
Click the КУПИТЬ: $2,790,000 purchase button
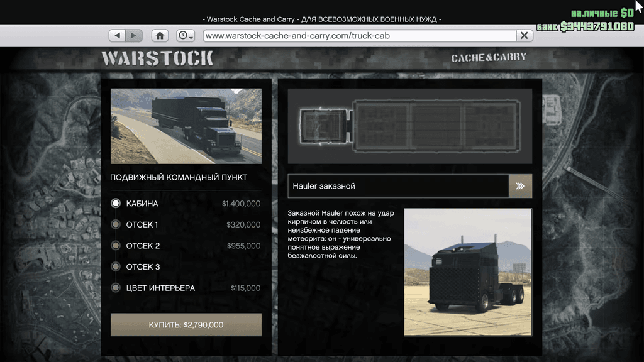pyautogui.click(x=186, y=325)
